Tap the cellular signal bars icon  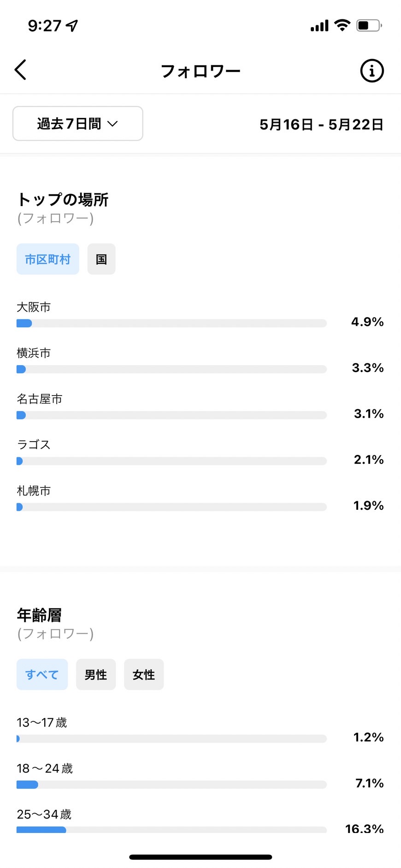click(x=319, y=25)
